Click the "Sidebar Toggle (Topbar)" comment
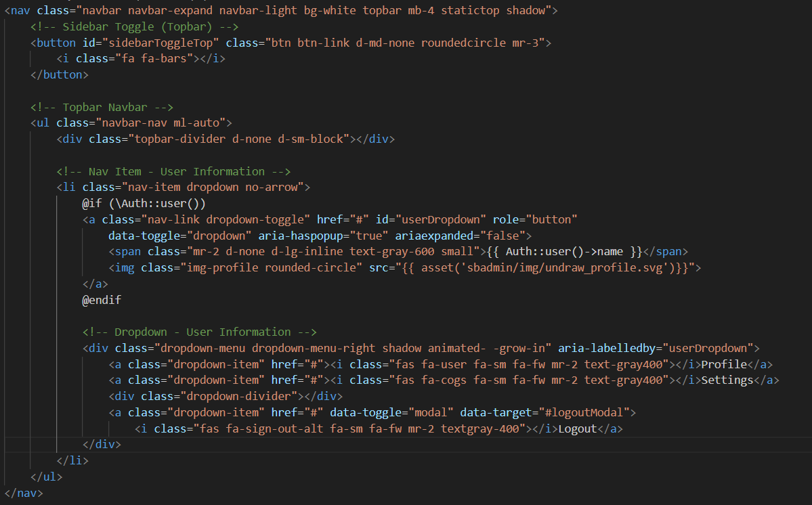This screenshot has height=505, width=812. point(134,27)
